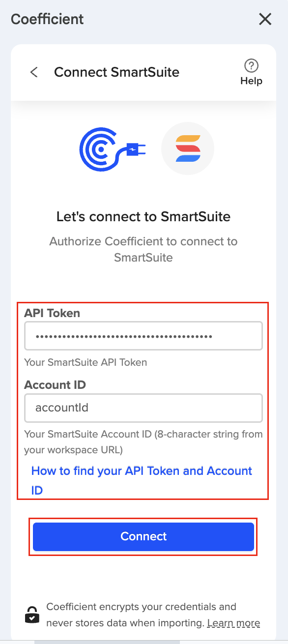
Task: Open the Learn more link
Action: tap(233, 623)
